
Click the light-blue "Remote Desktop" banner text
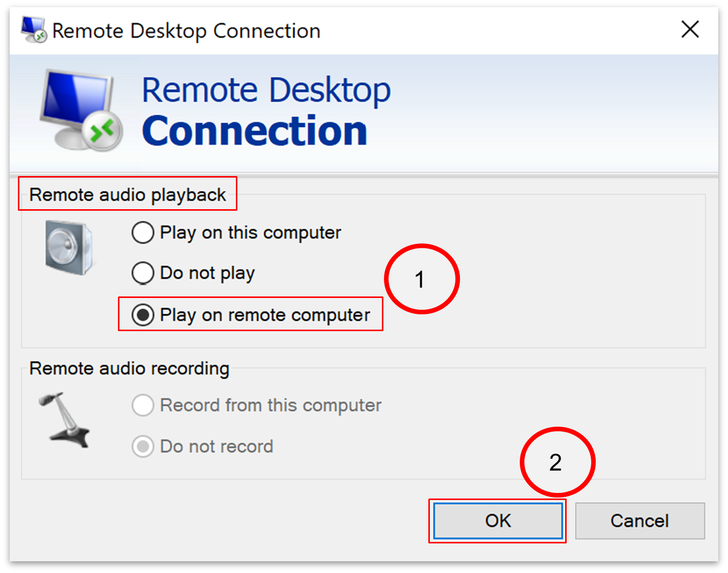pos(266,90)
